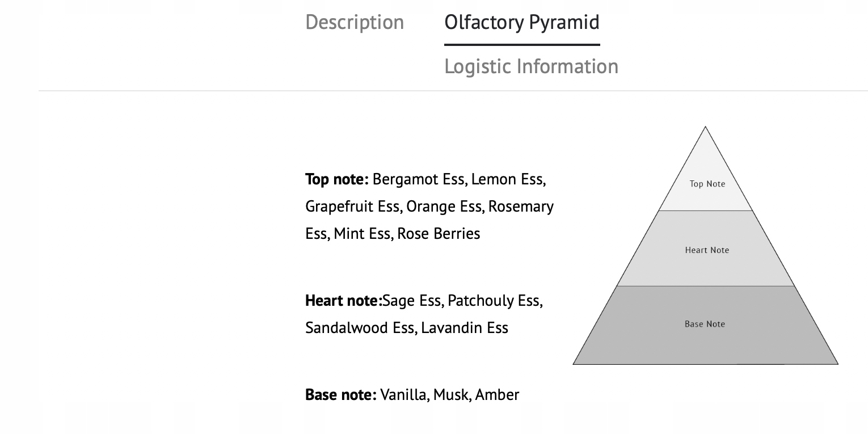The image size is (868, 434).
Task: Click the Heart Note label in pyramid
Action: pyautogui.click(x=707, y=250)
